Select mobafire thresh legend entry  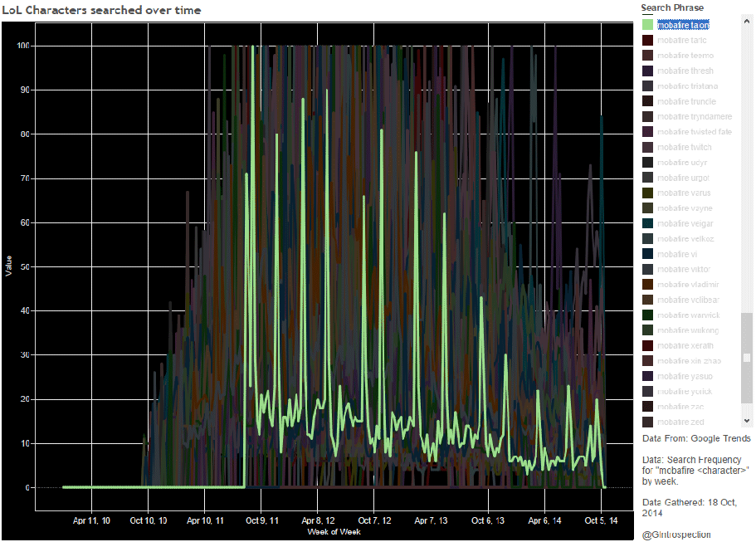685,71
